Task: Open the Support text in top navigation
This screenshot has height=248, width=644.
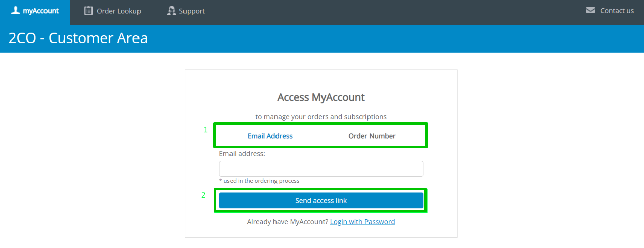Action: (x=192, y=11)
